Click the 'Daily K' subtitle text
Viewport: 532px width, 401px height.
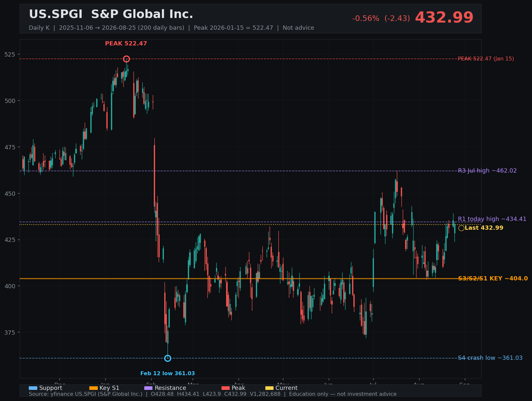pyautogui.click(x=39, y=28)
